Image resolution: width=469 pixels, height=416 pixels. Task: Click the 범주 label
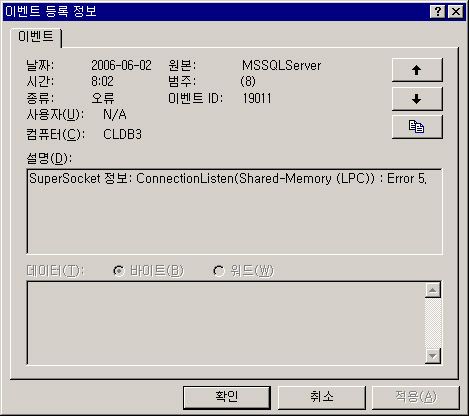pos(182,81)
